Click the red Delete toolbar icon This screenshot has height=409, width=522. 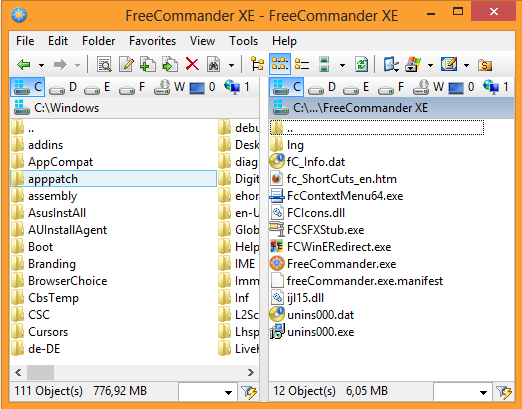192,64
